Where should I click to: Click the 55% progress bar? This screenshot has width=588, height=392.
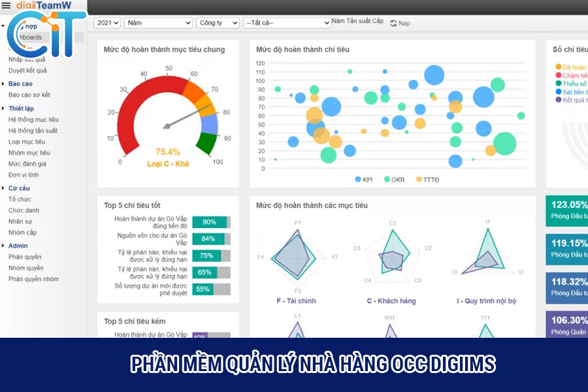pyautogui.click(x=212, y=289)
